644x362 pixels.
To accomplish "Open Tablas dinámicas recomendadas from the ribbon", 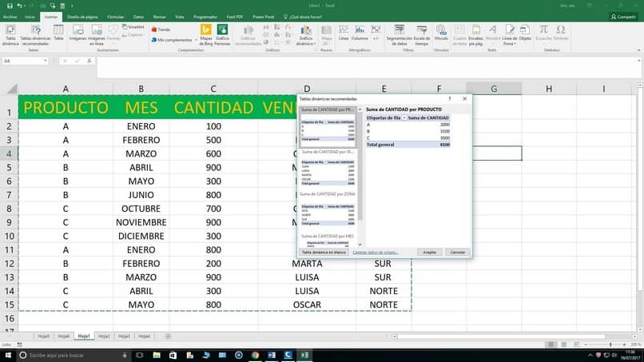I will [35, 34].
